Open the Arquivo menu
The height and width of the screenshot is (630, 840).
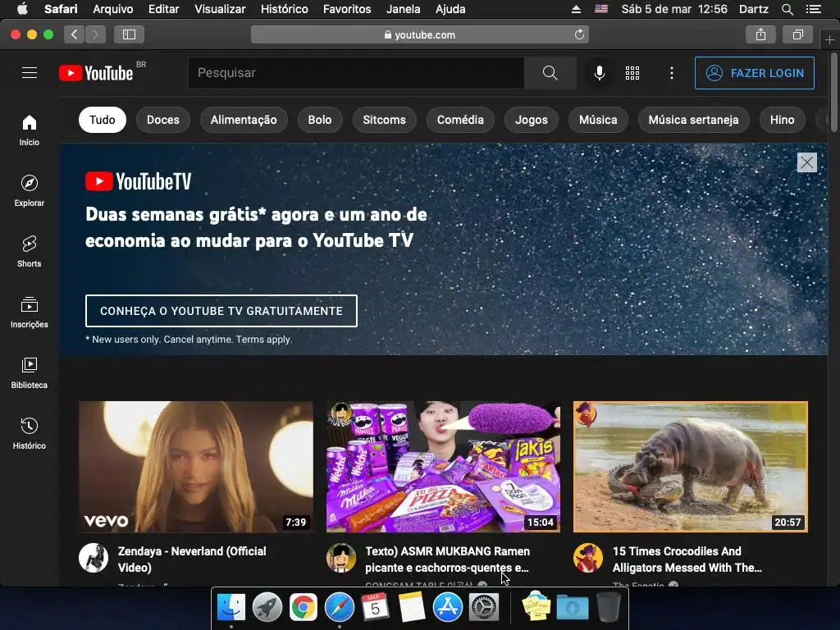point(113,9)
